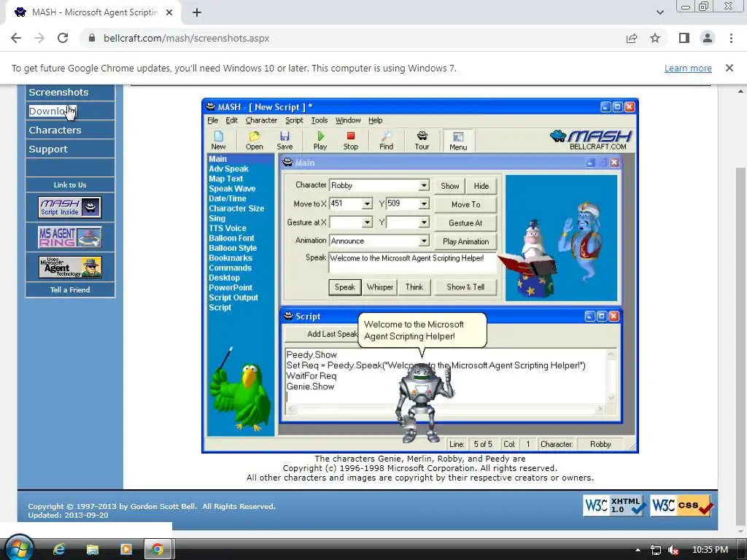Screen dimensions: 747x560
Task: Click the volume icon in system tray
Action: tap(673, 550)
